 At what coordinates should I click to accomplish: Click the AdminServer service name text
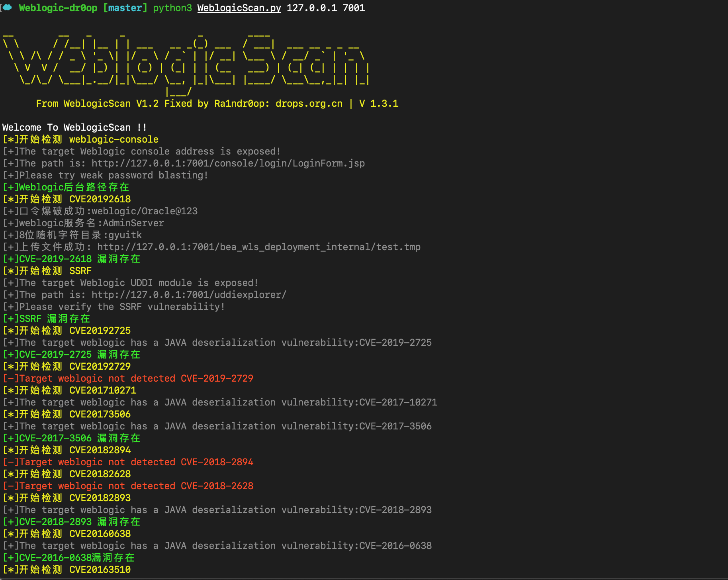pyautogui.click(x=133, y=223)
